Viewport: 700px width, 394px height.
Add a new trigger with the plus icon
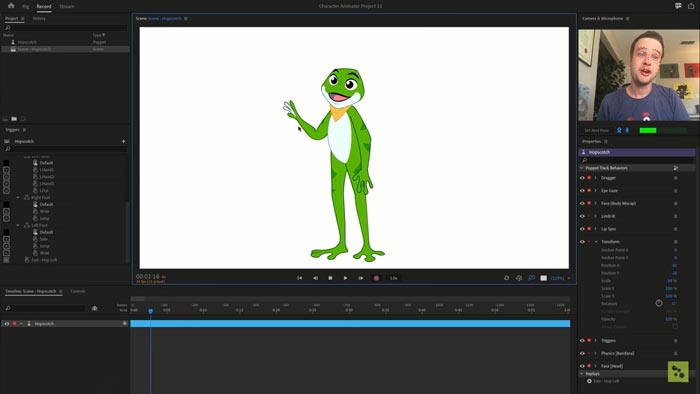pos(124,141)
